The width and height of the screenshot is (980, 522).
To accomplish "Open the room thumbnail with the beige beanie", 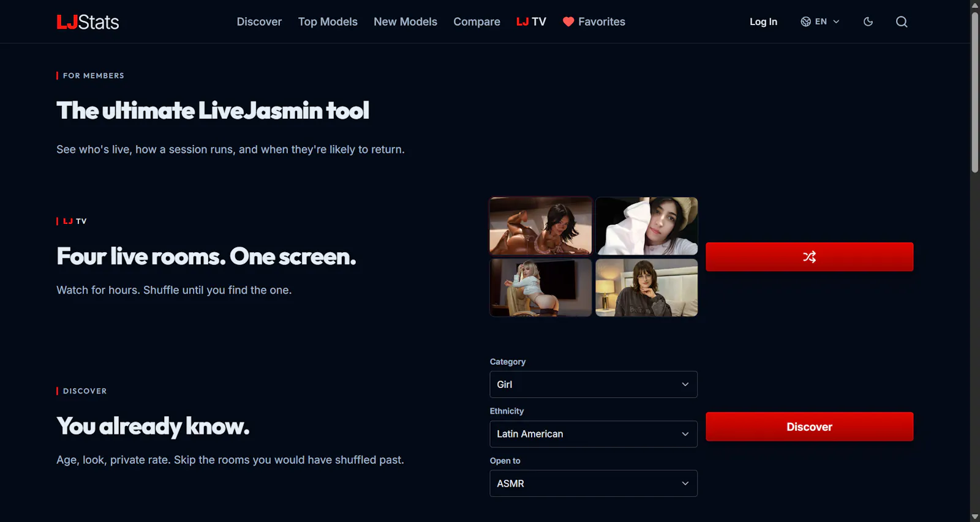I will [x=647, y=226].
